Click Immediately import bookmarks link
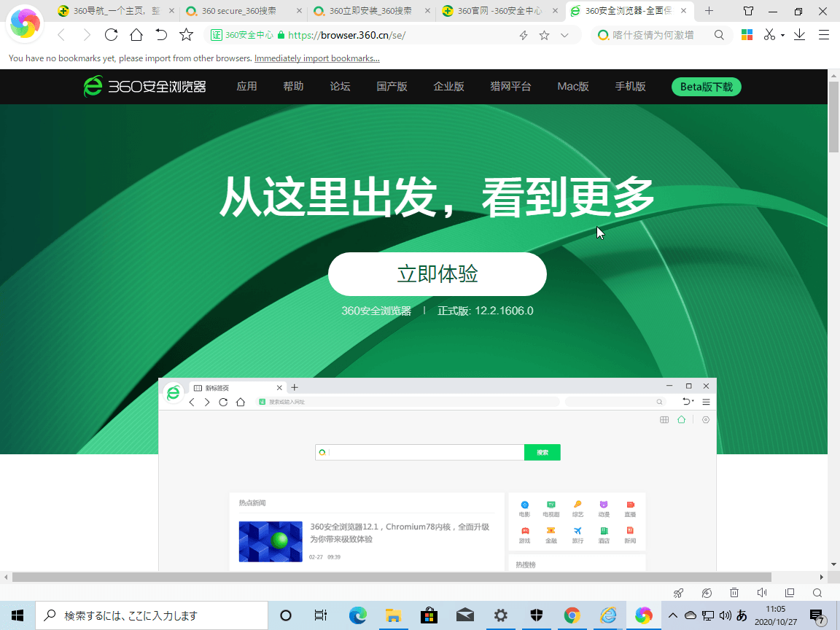This screenshot has height=630, width=840. (317, 58)
